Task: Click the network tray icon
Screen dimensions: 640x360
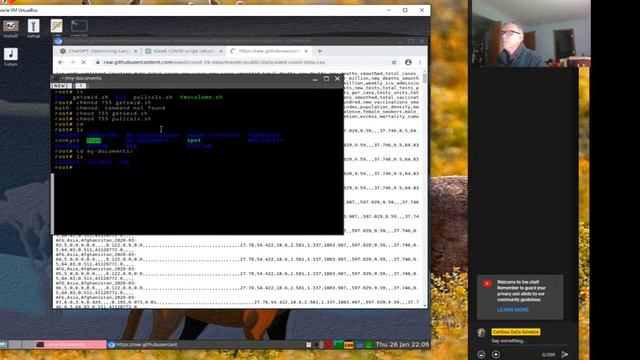Action: coord(359,345)
